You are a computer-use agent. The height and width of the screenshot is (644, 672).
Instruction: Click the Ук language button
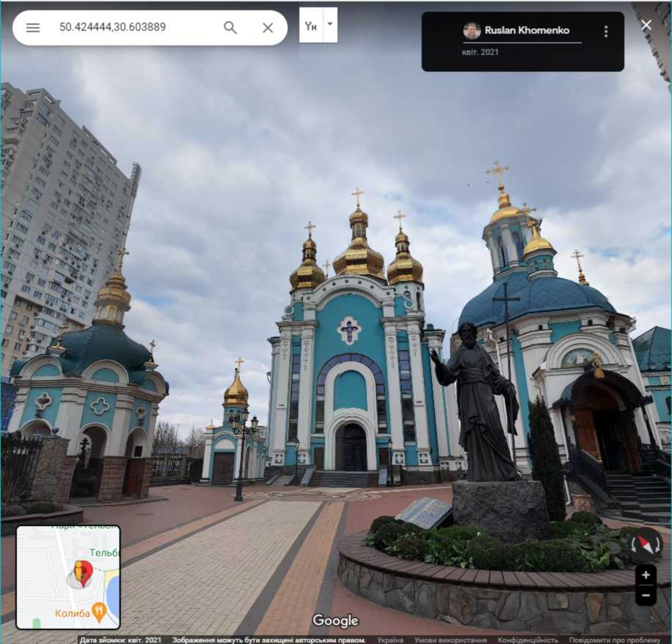[311, 26]
